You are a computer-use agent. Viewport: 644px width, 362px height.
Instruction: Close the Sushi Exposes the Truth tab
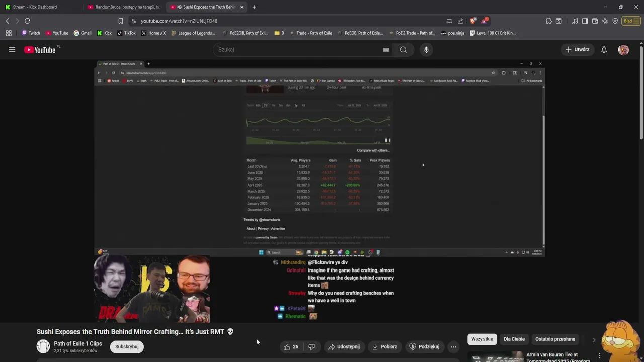242,7
